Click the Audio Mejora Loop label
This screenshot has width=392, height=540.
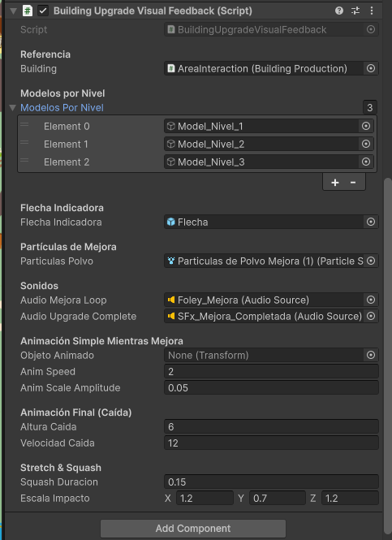(63, 300)
